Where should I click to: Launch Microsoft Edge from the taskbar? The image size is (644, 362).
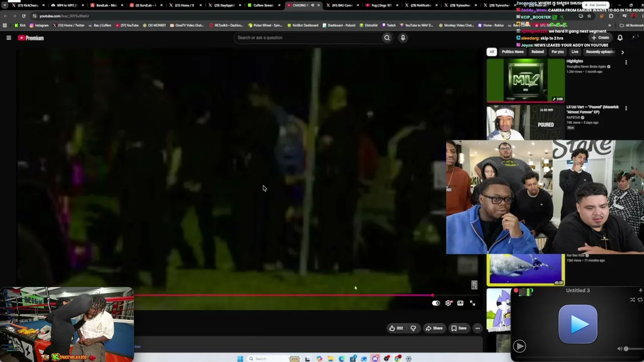pos(342,358)
